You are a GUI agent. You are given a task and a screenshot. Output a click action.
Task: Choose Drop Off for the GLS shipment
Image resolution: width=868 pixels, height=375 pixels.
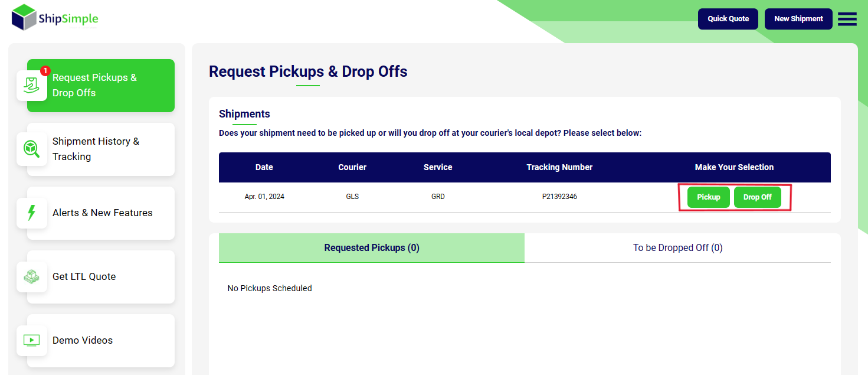[758, 197]
